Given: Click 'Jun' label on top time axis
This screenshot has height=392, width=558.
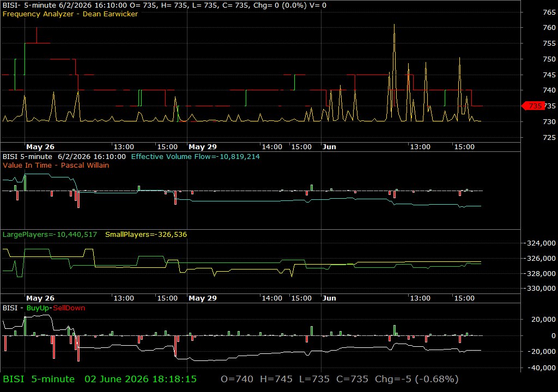Looking at the screenshot, I should (329, 146).
